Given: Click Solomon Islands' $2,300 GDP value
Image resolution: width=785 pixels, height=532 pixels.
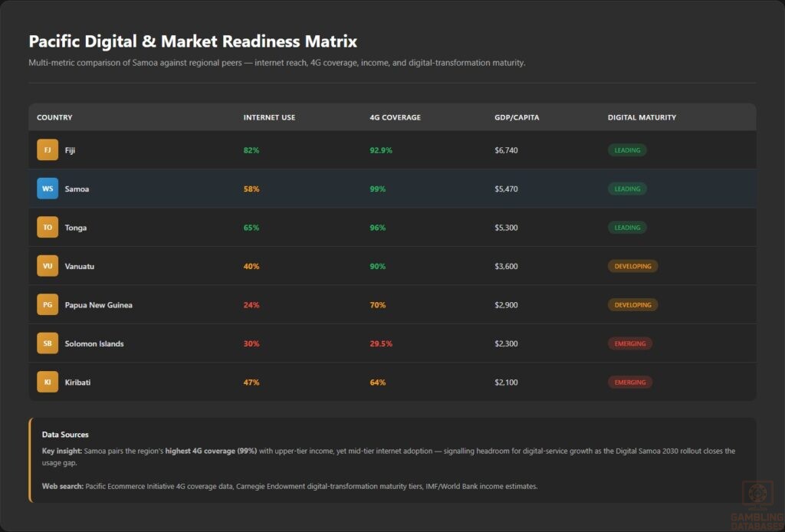Looking at the screenshot, I should coord(506,343).
